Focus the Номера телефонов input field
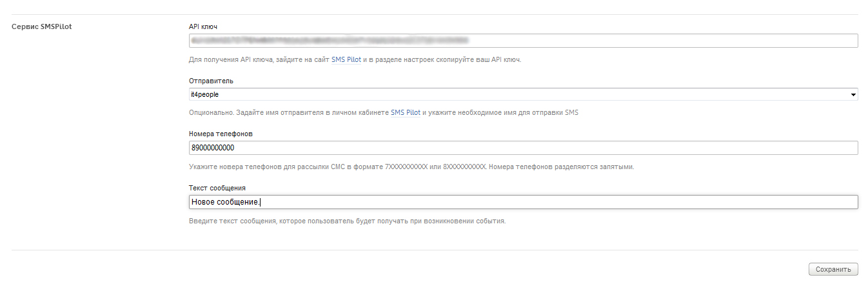The image size is (868, 284). coord(522,148)
